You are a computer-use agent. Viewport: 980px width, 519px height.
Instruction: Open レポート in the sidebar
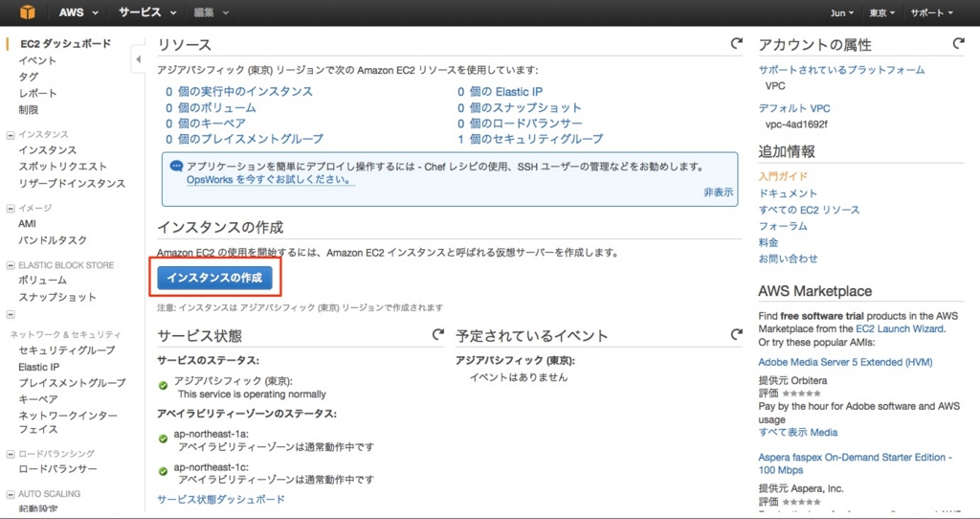37,93
